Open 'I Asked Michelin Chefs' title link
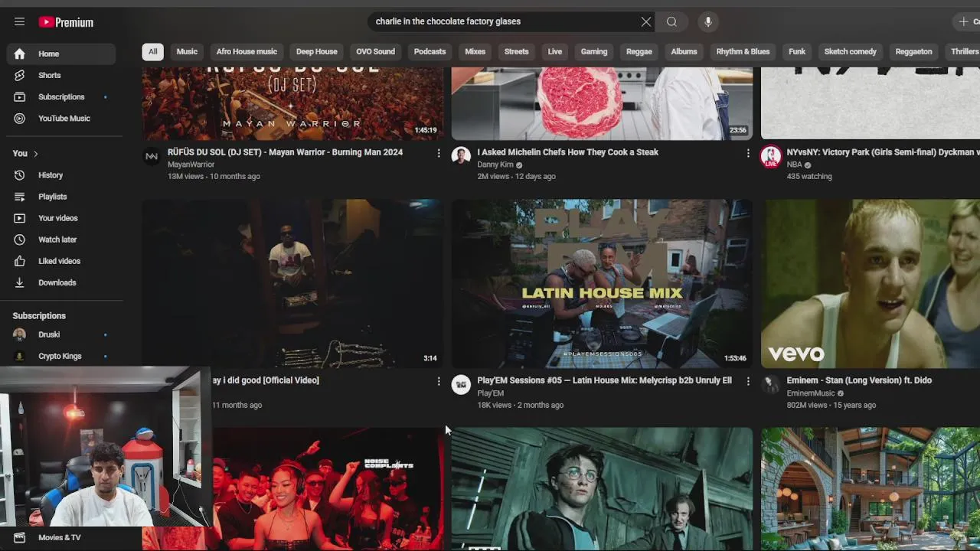The height and width of the screenshot is (551, 980). click(567, 152)
